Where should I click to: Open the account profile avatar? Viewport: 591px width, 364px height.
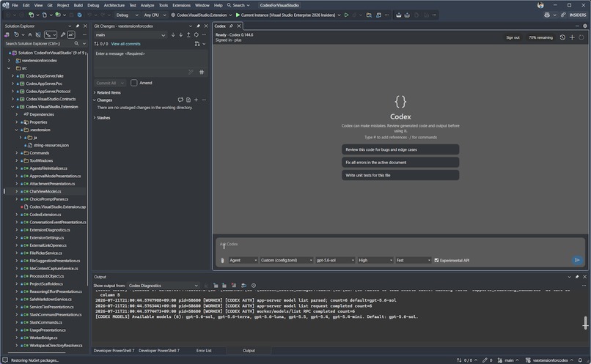(540, 5)
